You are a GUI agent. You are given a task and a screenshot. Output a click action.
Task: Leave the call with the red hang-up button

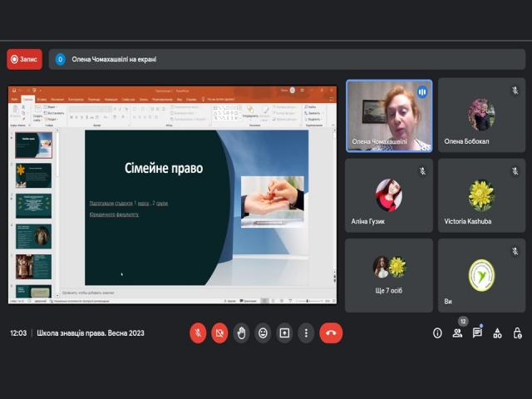click(331, 332)
